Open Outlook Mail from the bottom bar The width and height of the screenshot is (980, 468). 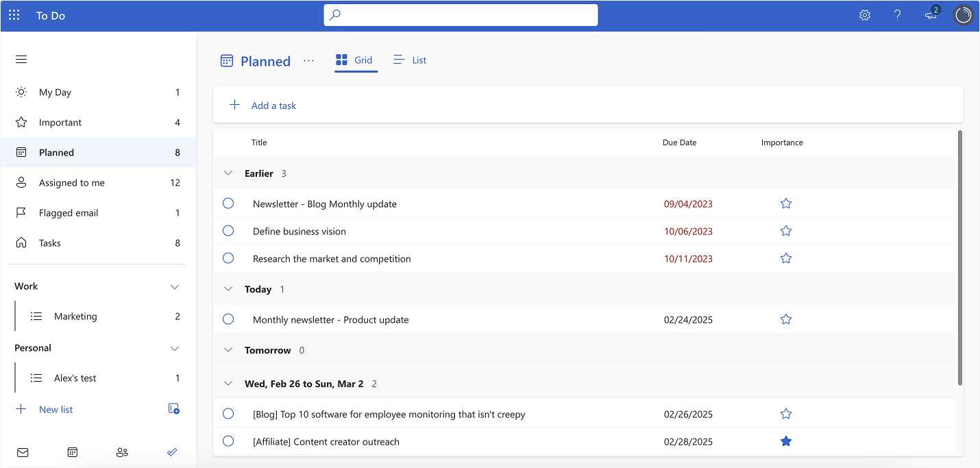[22, 452]
